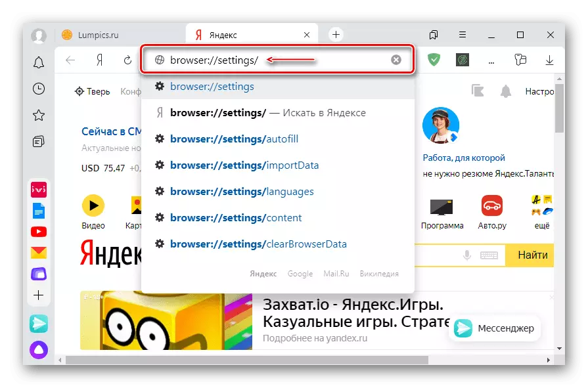Pick browser://settings/clearBrowserData suggestion
The height and width of the screenshot is (388, 588).
[258, 244]
